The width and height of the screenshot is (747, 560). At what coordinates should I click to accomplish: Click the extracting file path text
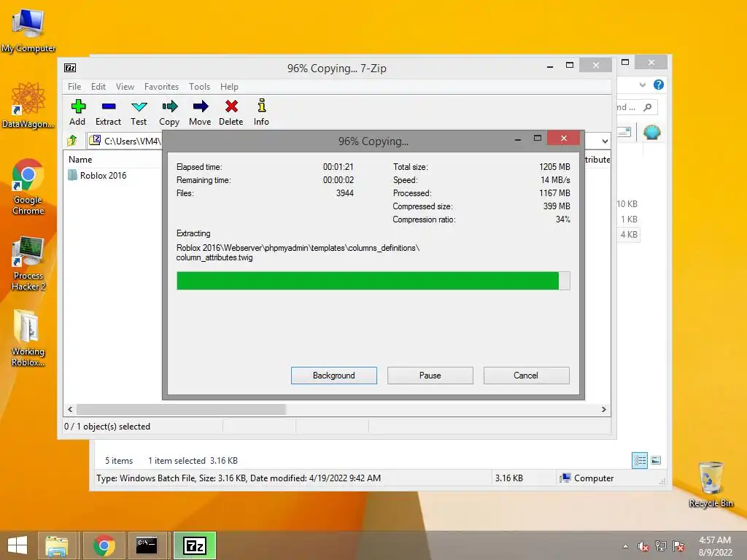pyautogui.click(x=298, y=253)
